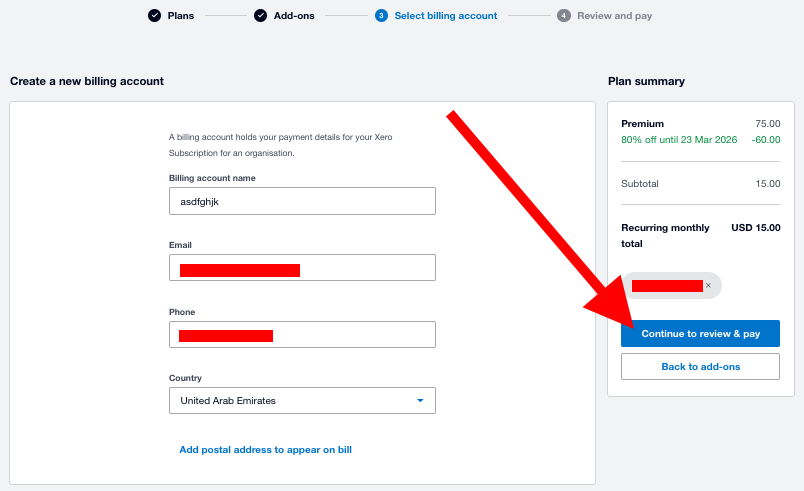Viewport: 804px width, 491px height.
Task: Click the Premium plan line in summary
Action: (642, 124)
